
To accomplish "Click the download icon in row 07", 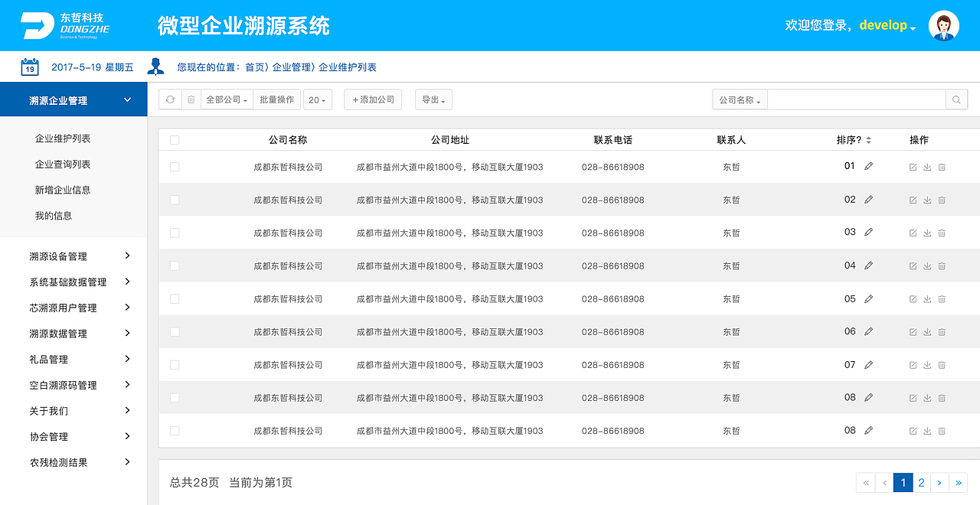I will tap(927, 365).
